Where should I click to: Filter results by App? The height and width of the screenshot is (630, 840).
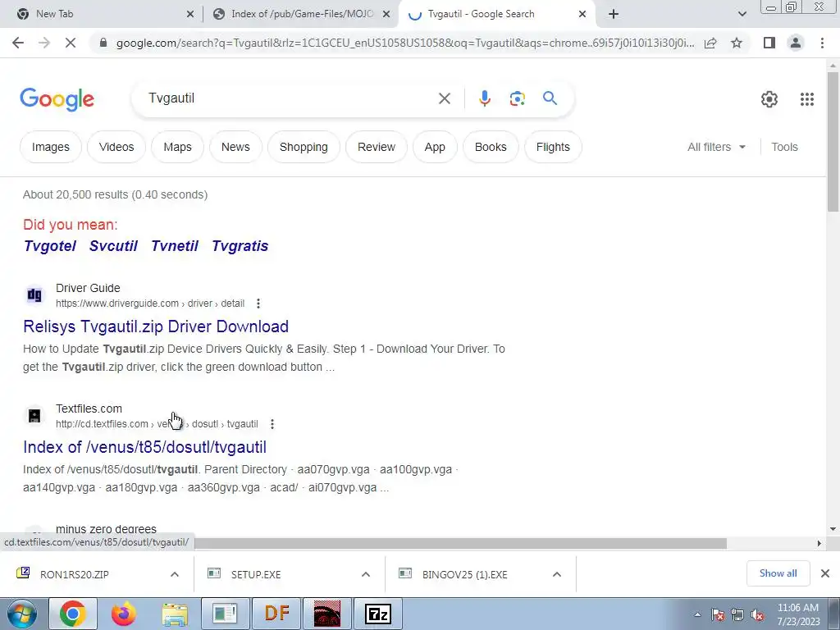point(435,147)
